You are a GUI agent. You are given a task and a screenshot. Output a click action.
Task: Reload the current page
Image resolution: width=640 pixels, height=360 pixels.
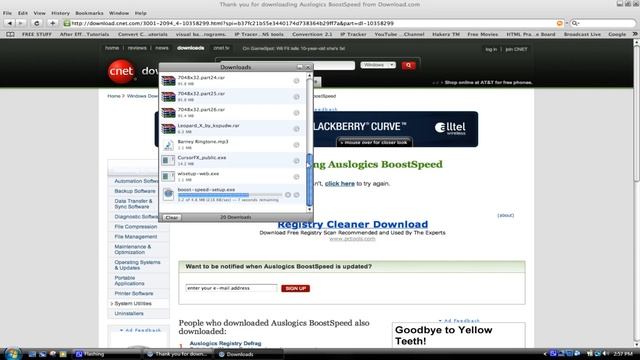36,23
